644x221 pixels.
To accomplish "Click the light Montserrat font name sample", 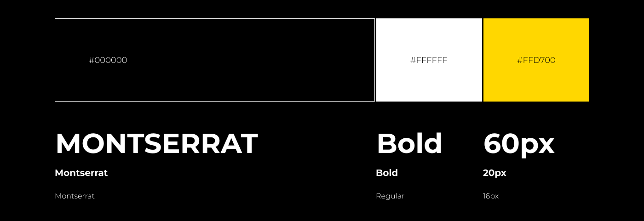I will 75,196.
